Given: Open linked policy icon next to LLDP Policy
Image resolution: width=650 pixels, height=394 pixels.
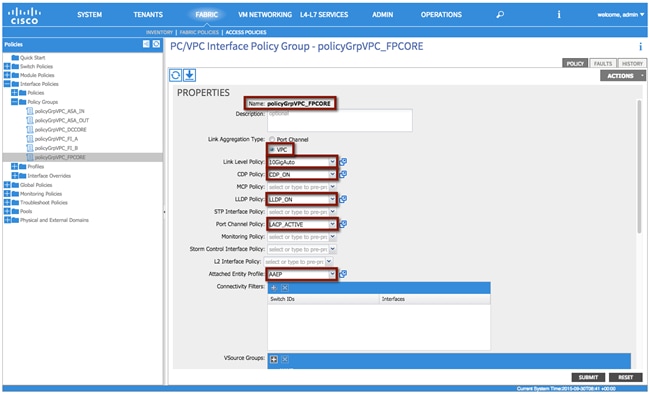Looking at the screenshot, I should [343, 199].
